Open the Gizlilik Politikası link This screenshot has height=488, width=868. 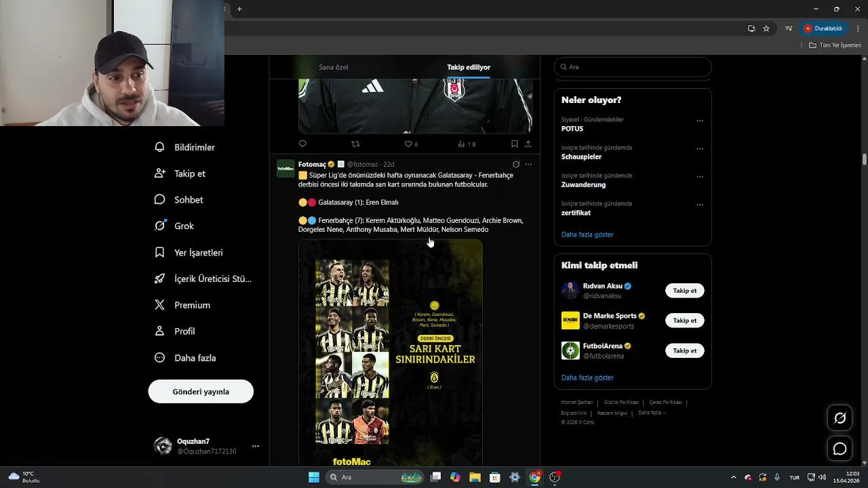(621, 402)
